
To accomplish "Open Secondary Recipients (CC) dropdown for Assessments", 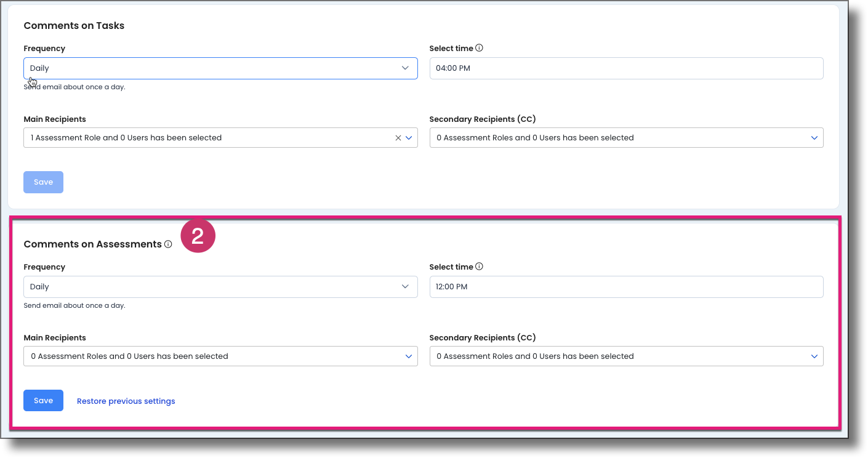I will 626,356.
